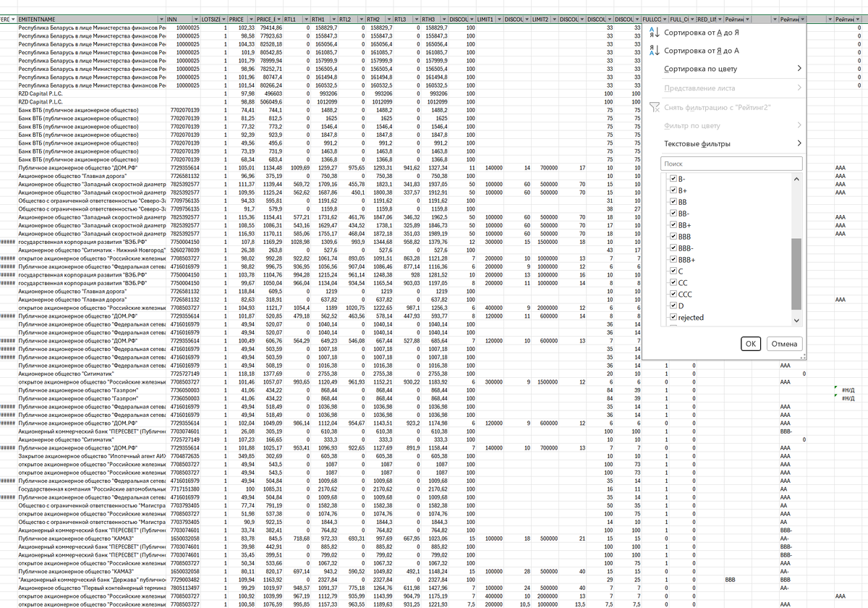The height and width of the screenshot is (608, 868).
Task: Select the first #Н/Д error cell
Action: pos(848,390)
